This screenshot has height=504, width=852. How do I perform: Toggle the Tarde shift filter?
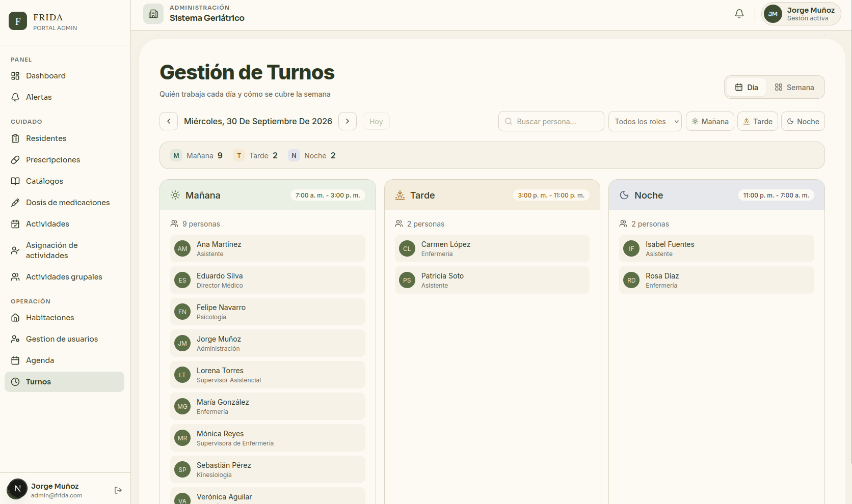(757, 121)
